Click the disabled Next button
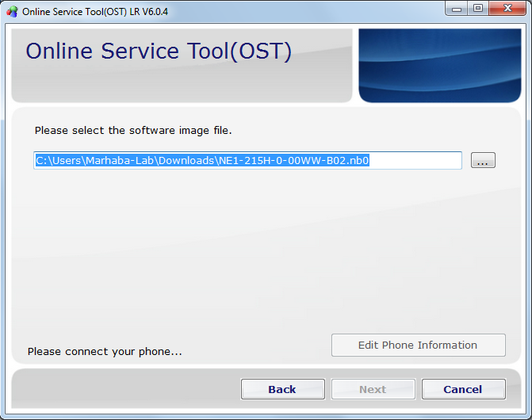This screenshot has height=420, width=532. 373,389
